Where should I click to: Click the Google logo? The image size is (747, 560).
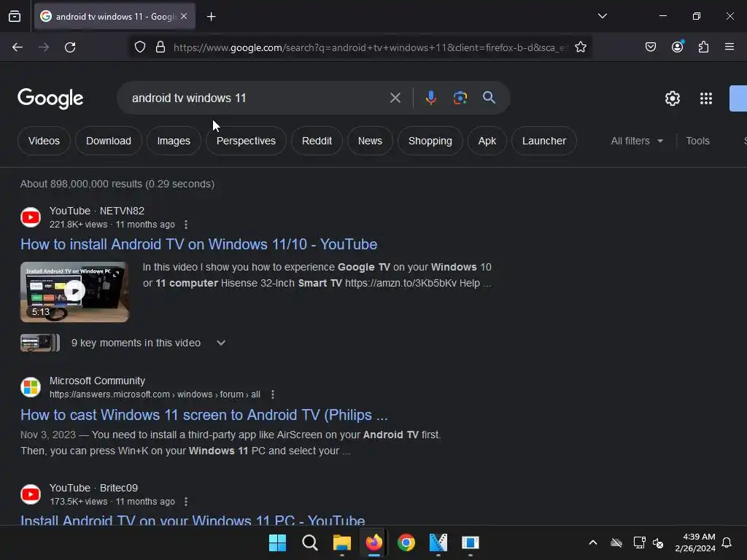tap(50, 98)
